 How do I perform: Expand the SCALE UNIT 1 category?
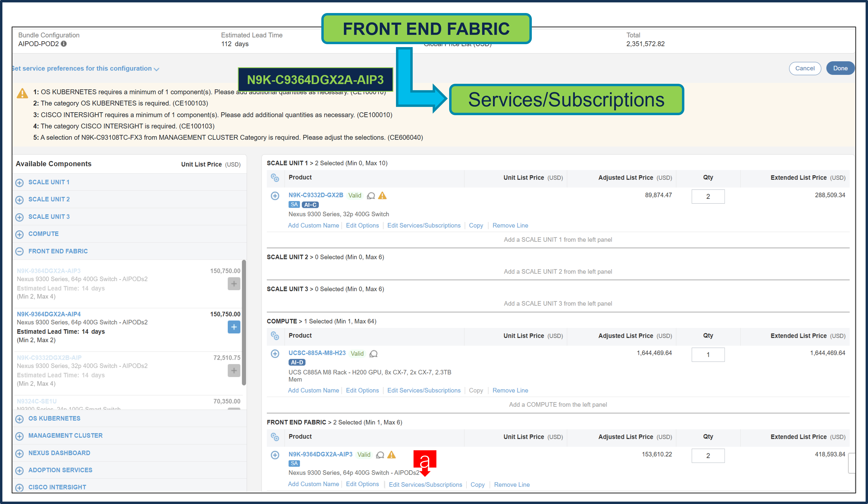coord(19,182)
